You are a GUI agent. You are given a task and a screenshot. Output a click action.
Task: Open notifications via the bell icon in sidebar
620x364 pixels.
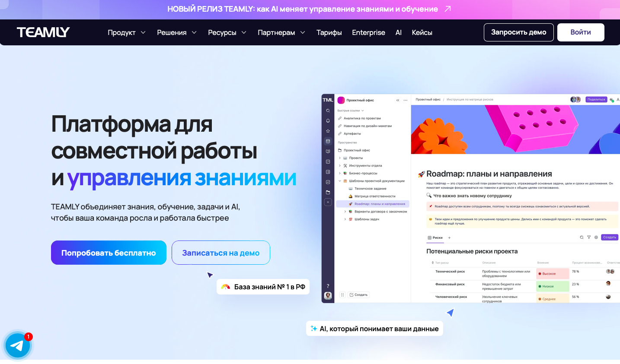click(x=328, y=120)
